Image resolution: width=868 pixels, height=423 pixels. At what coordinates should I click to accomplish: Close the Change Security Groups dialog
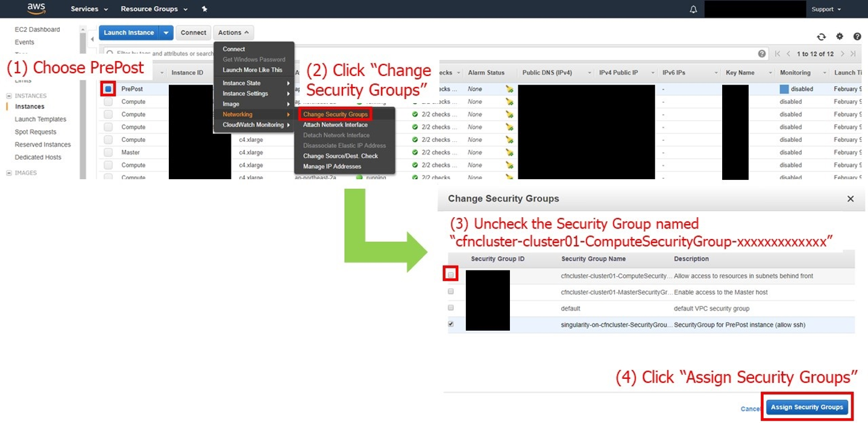click(x=851, y=199)
